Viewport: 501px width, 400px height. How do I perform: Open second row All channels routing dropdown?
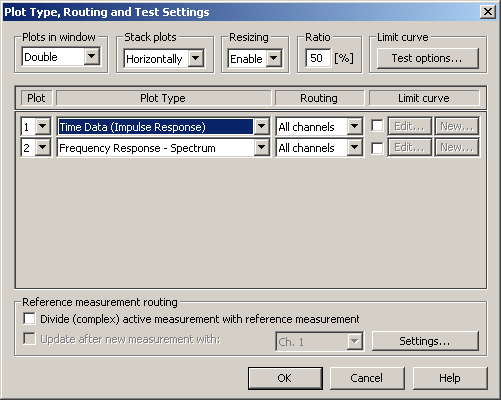(354, 147)
